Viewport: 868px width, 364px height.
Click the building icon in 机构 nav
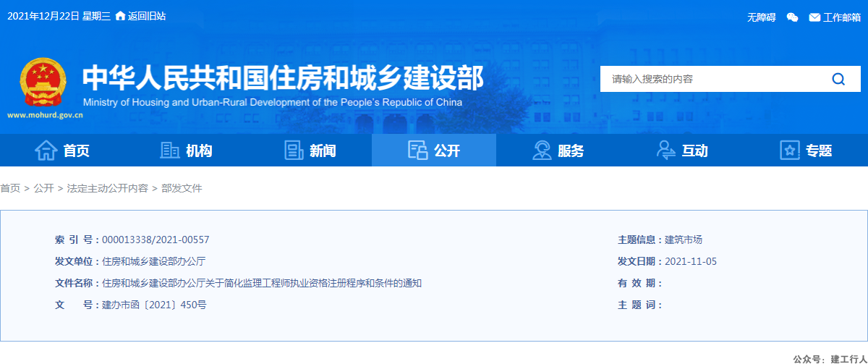click(x=169, y=151)
